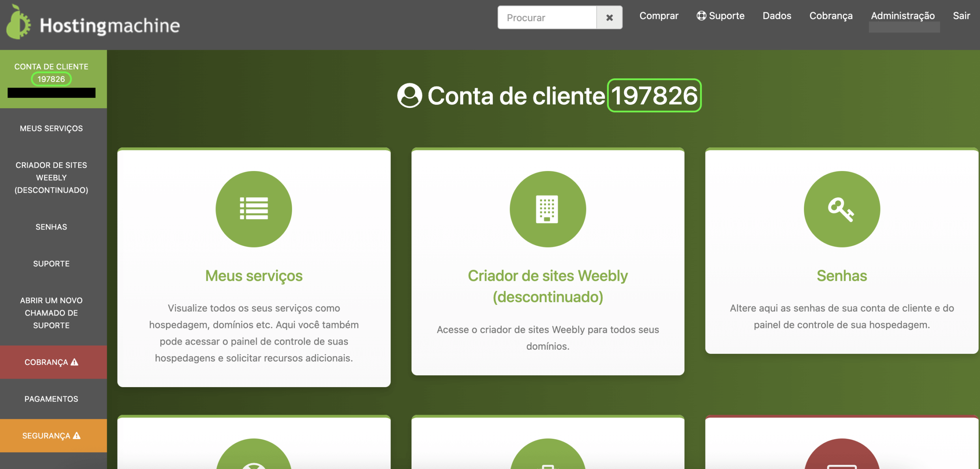Viewport: 980px width, 469px height.
Task: Open the Comprar menu
Action: coord(659,16)
